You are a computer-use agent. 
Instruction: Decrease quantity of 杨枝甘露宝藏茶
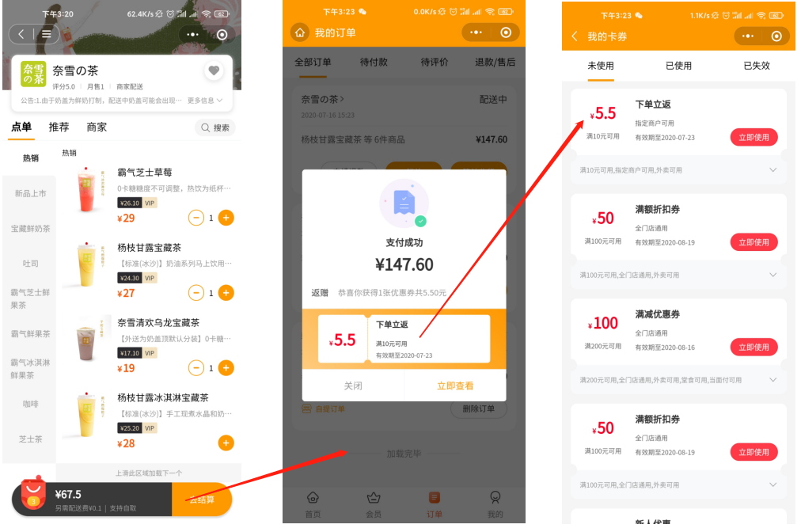click(196, 293)
